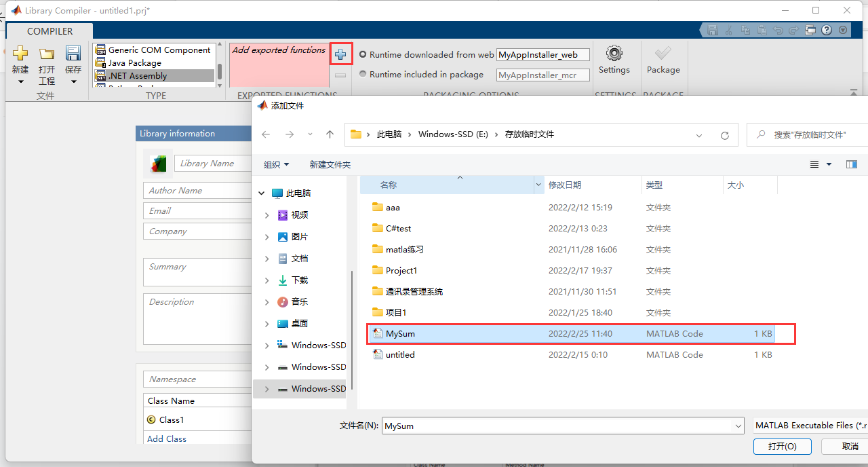Open the 组织 dropdown menu
The width and height of the screenshot is (868, 467).
[x=277, y=164]
